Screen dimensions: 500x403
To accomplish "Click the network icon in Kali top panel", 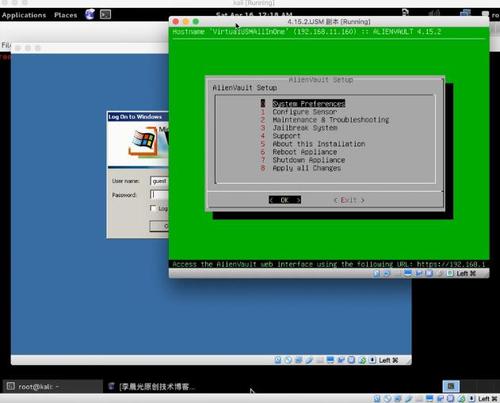I will [465, 14].
